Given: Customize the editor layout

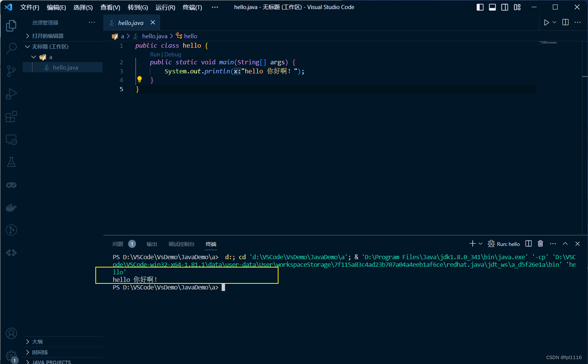Looking at the screenshot, I should [x=517, y=7].
